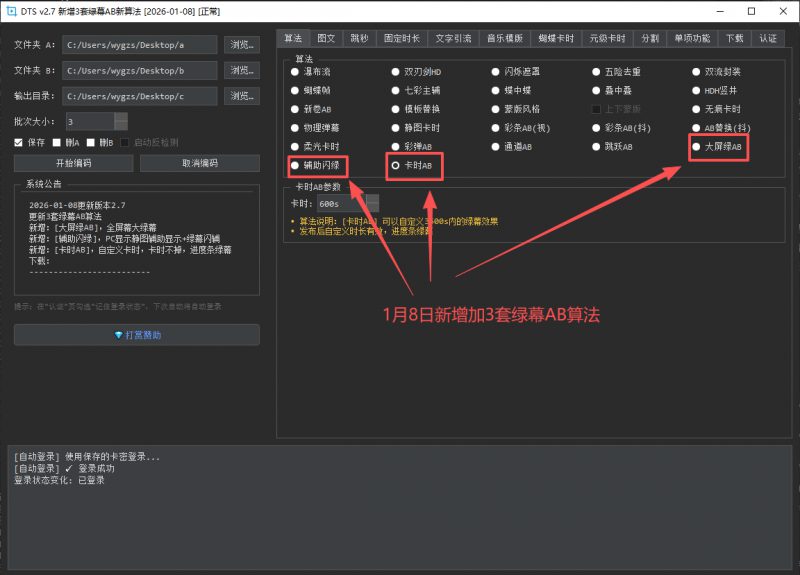The height and width of the screenshot is (575, 800).
Task: Select the 瀑布流 algorithm radio button
Action: tap(294, 72)
